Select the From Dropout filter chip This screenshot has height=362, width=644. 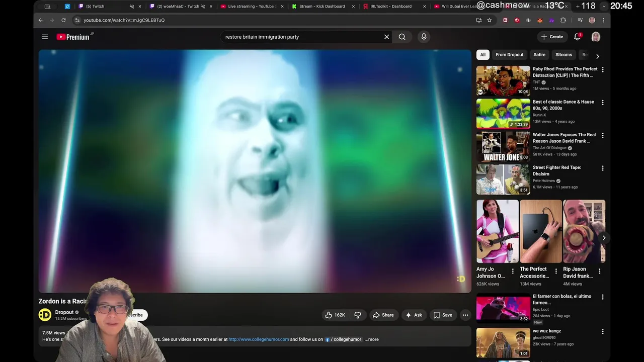point(509,55)
